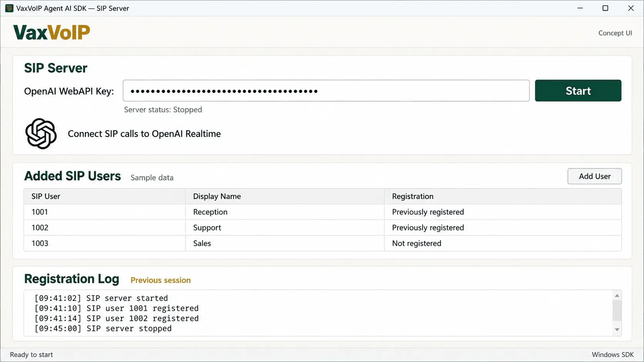
Task: Start the SIP server
Action: (578, 91)
